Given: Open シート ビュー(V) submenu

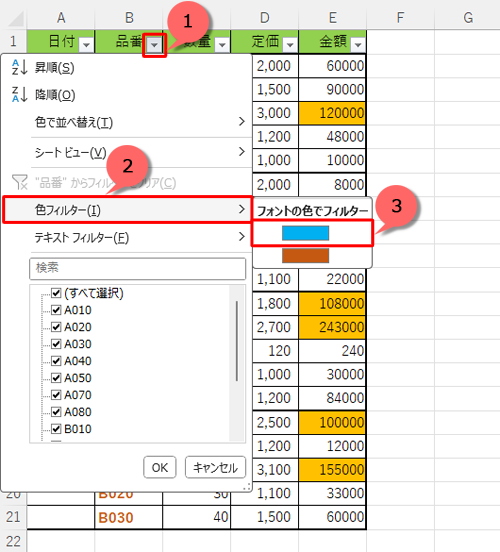Looking at the screenshot, I should click(127, 152).
